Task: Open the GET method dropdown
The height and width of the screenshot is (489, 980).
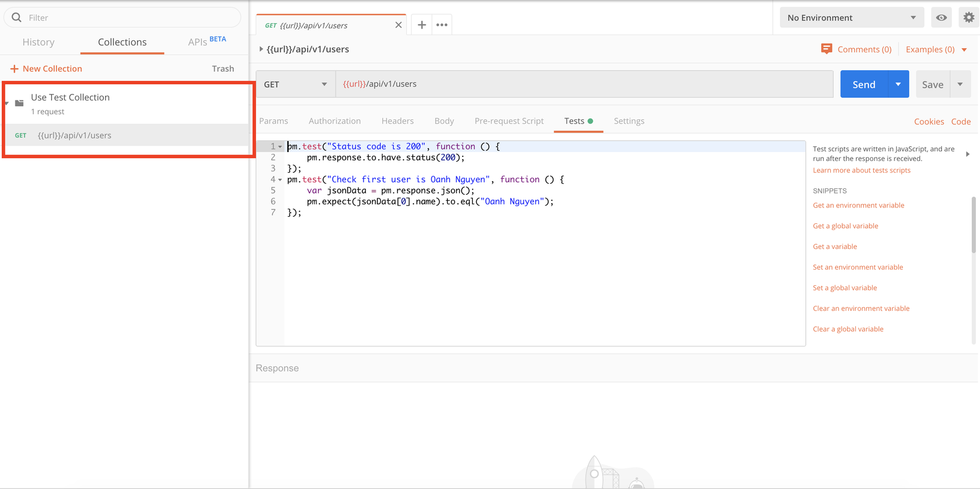Action: [x=296, y=84]
